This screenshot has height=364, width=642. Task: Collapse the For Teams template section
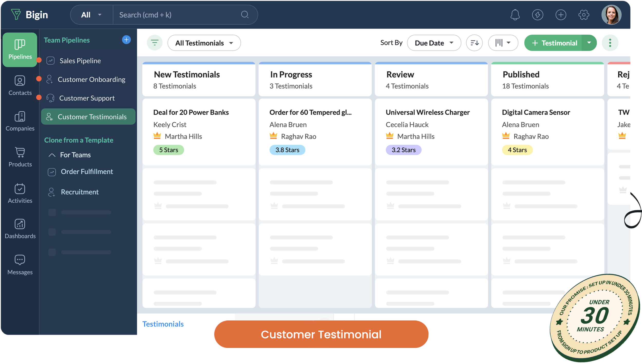point(52,155)
